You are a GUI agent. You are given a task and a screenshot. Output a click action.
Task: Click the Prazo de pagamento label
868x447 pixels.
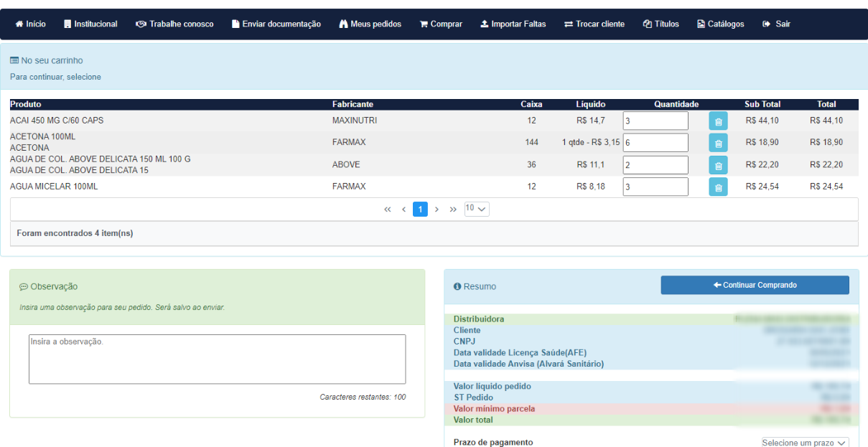point(493,443)
